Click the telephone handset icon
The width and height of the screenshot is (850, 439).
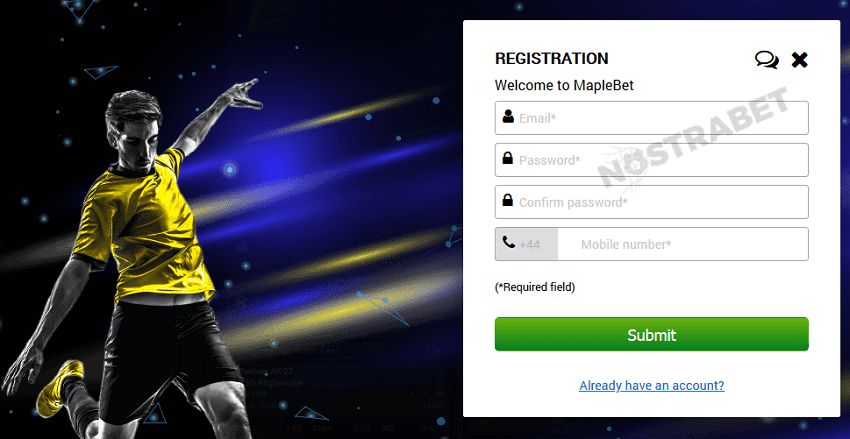click(x=508, y=242)
